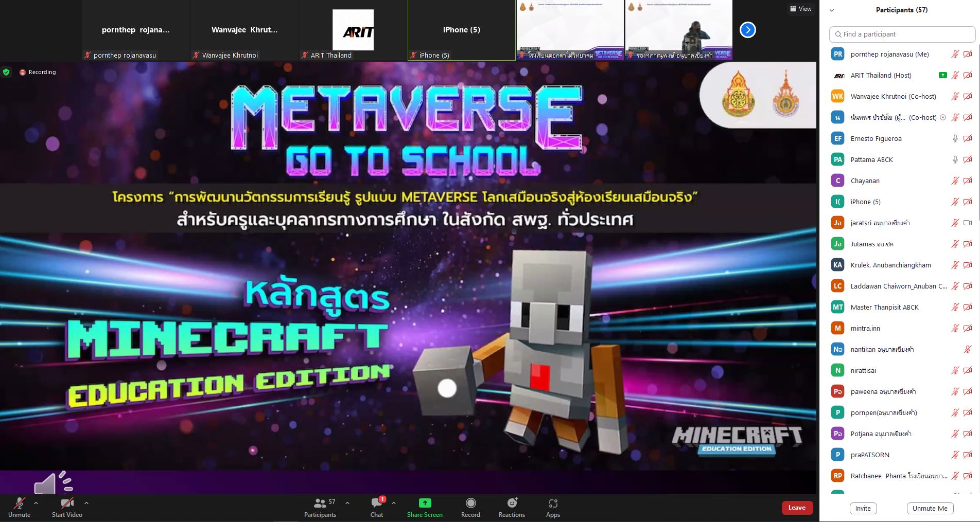Click the KA avatar of Krulek Anubanchiangkham
980x522 pixels.
(x=838, y=265)
